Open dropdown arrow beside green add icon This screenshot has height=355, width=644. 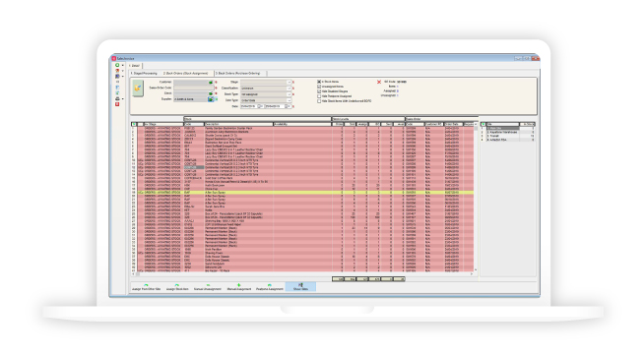[122, 65]
